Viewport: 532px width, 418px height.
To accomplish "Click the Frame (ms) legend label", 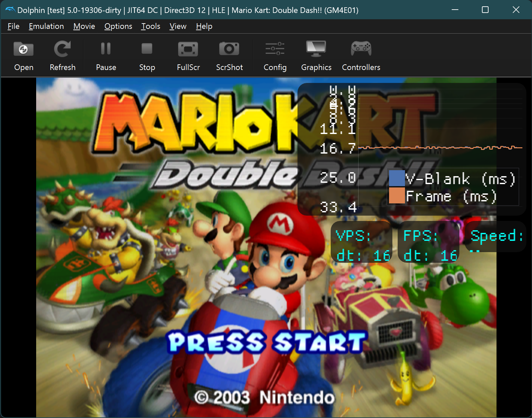I will point(451,196).
